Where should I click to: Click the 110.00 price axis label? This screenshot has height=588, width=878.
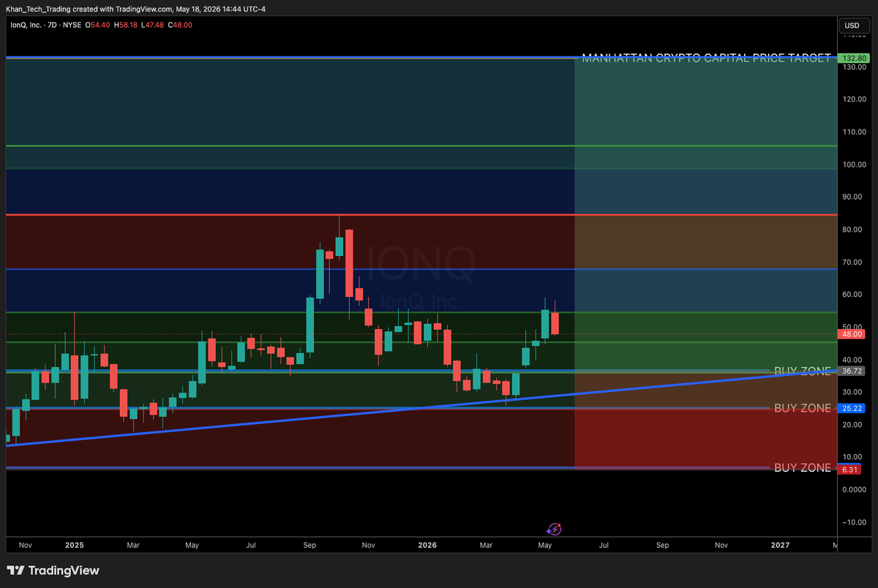point(854,132)
